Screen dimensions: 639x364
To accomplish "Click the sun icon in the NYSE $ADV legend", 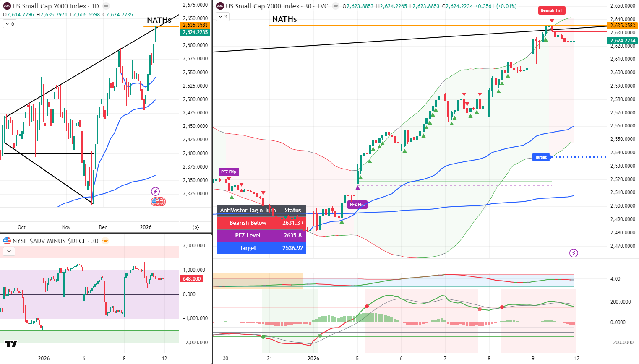I will click(x=105, y=241).
